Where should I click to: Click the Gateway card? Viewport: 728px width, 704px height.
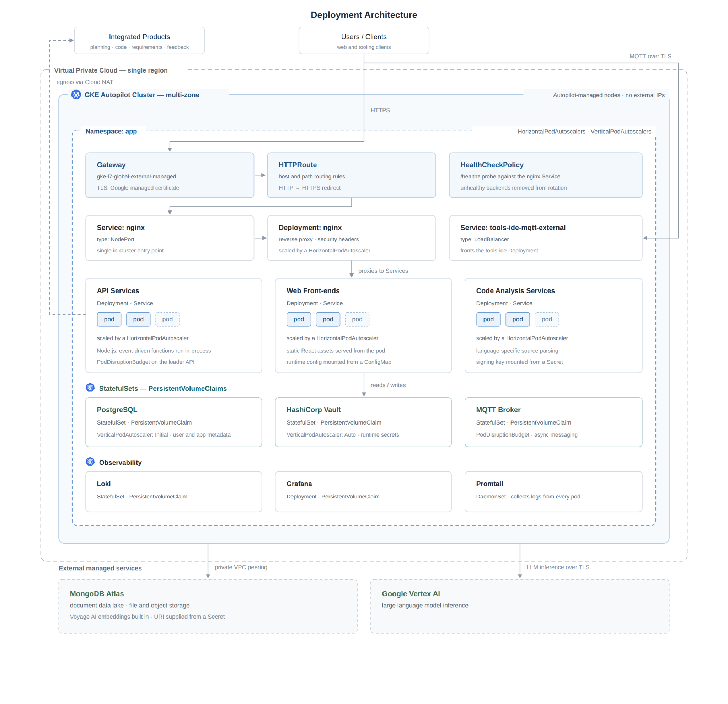click(x=170, y=175)
